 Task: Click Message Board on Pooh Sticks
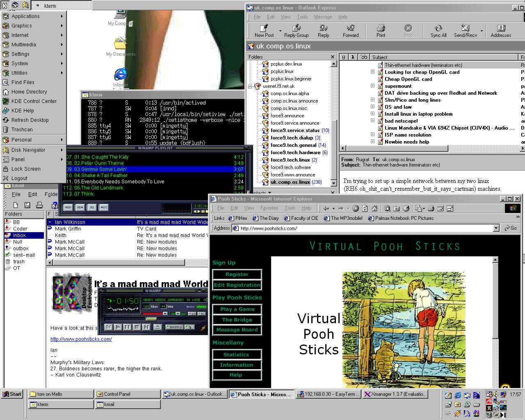(237, 329)
